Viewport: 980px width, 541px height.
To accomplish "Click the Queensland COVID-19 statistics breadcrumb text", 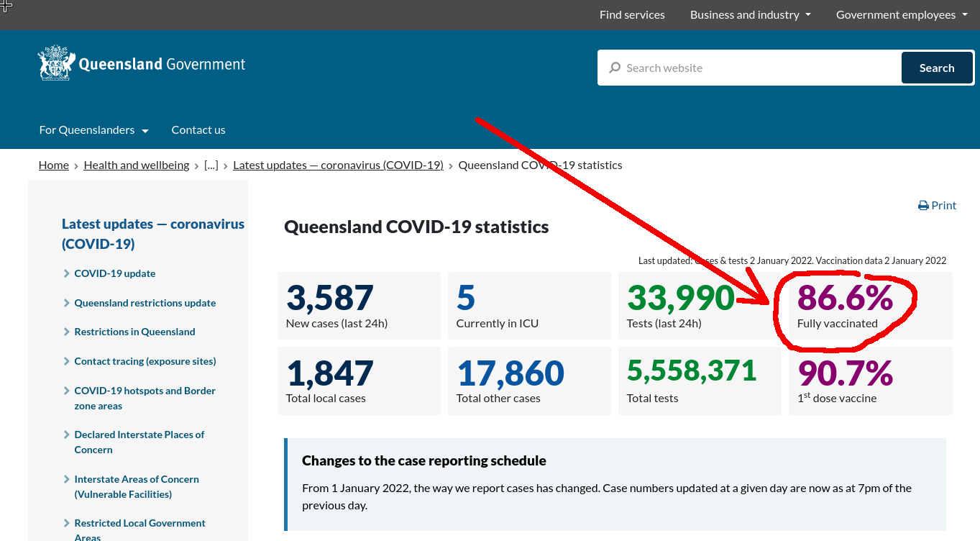I will point(540,165).
